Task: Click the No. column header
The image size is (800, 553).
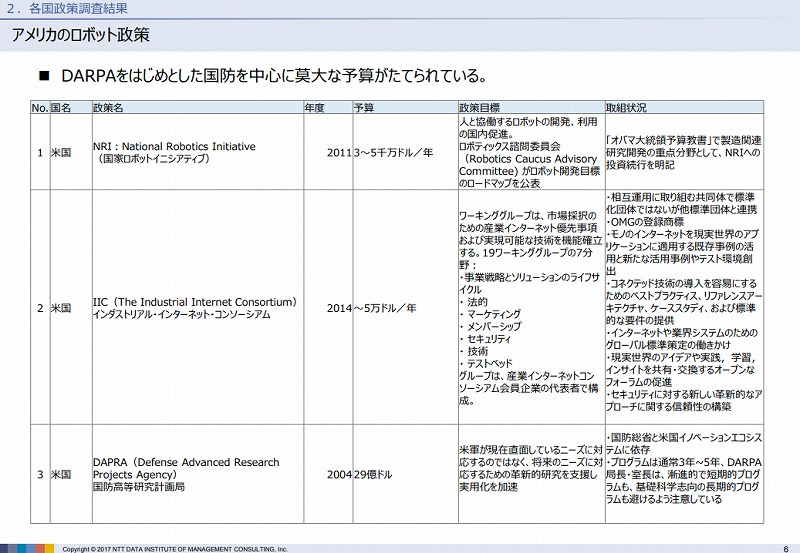Action: 39,106
